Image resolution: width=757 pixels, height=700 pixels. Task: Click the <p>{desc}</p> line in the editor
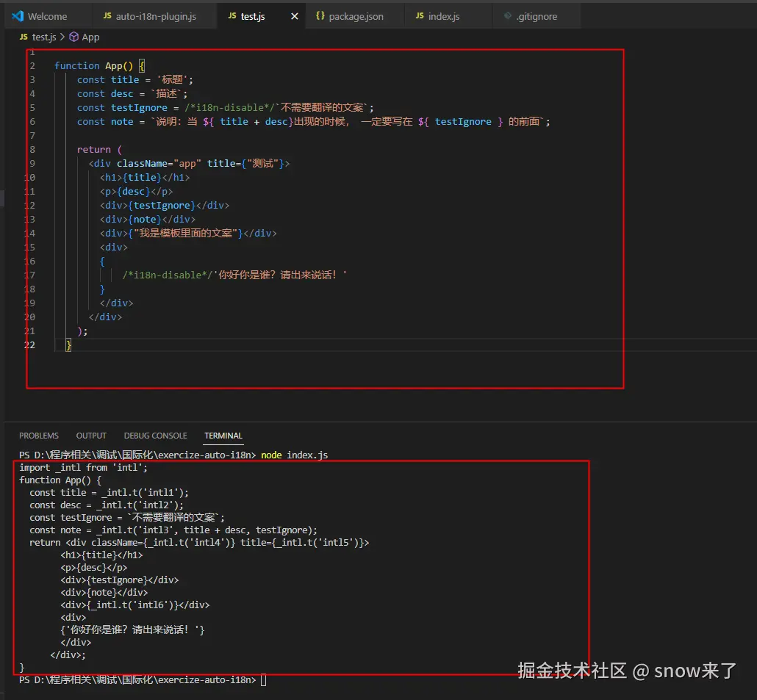coord(136,192)
